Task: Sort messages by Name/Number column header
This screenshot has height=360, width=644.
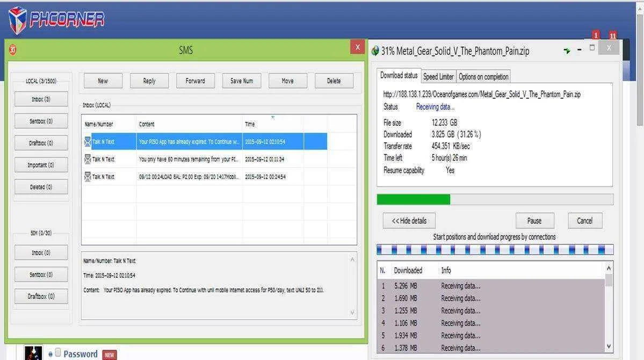Action: coord(109,124)
